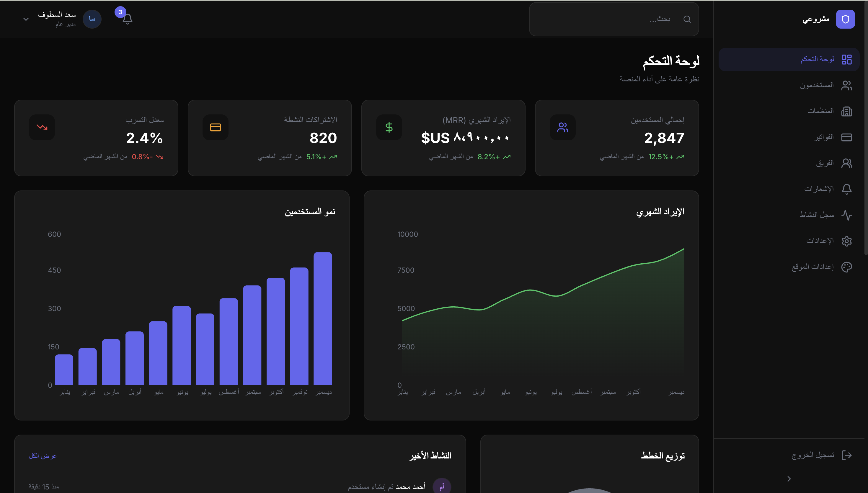Click تسجيل الخروج logout button

[812, 455]
